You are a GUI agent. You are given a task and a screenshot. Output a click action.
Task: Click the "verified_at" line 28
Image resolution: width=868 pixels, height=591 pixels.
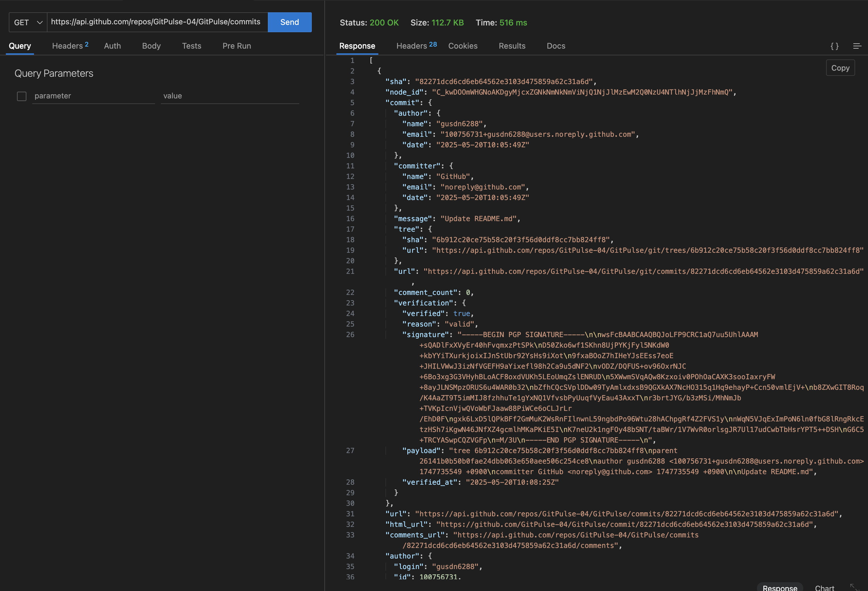pyautogui.click(x=480, y=482)
